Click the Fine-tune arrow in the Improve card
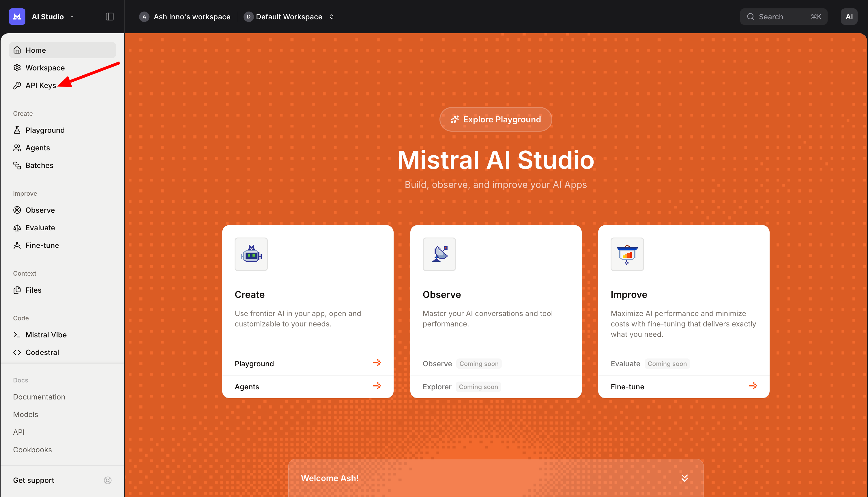Image resolution: width=868 pixels, height=497 pixels. 753,386
